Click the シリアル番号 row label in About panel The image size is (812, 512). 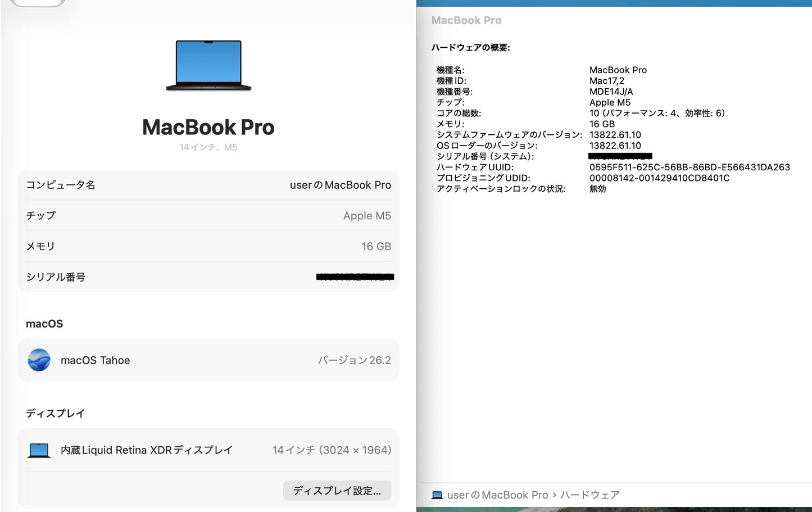click(x=56, y=277)
